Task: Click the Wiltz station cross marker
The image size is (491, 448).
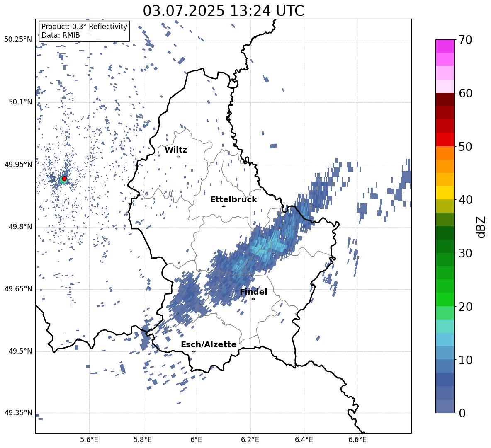Action: coord(178,157)
